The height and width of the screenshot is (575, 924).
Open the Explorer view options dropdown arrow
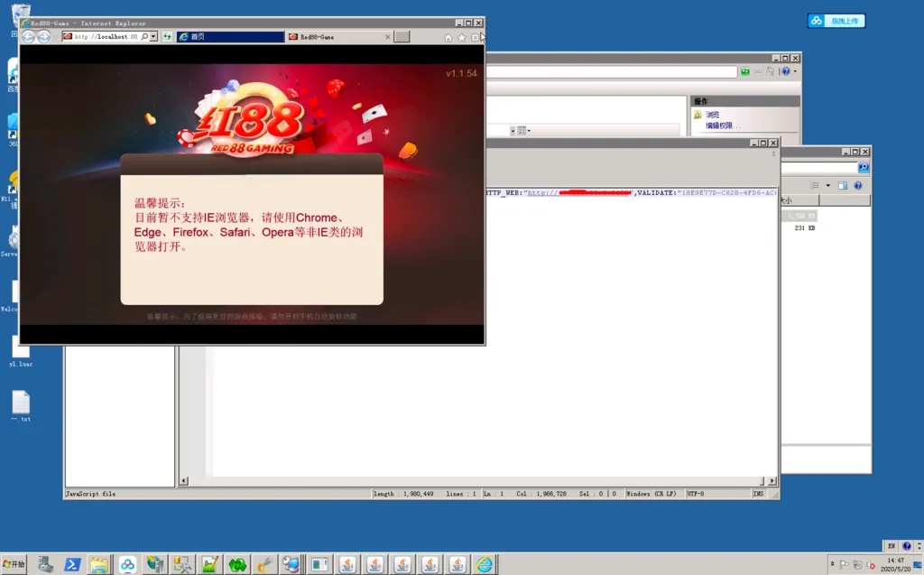pyautogui.click(x=827, y=185)
